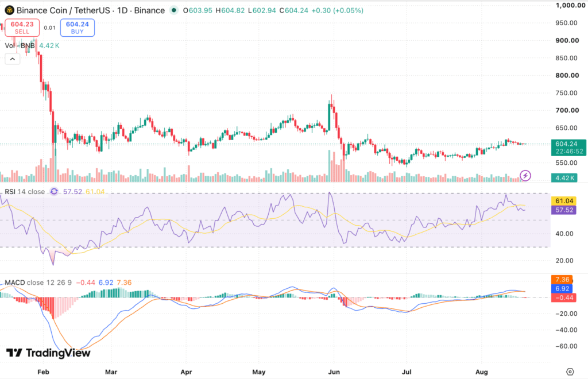The height and width of the screenshot is (379, 588).
Task: Click the purple RSI value tag 57.52
Action: point(564,210)
